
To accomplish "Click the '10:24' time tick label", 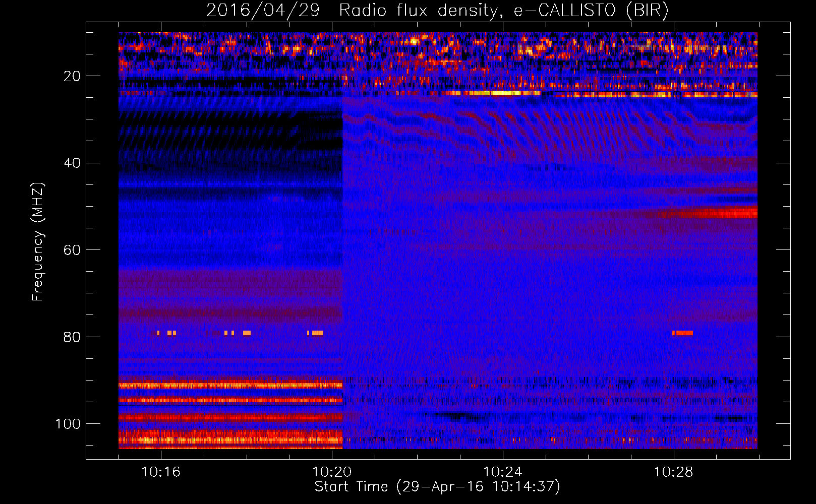I will [x=503, y=472].
